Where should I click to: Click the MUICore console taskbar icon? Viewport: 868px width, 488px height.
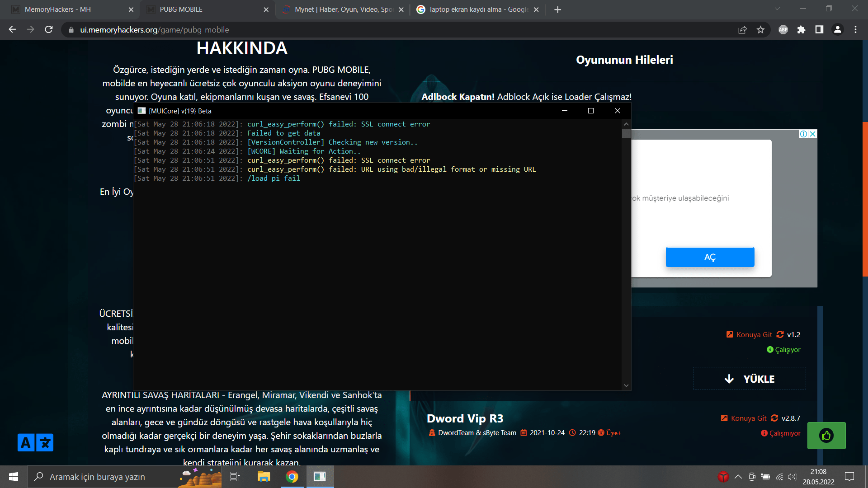[320, 477]
